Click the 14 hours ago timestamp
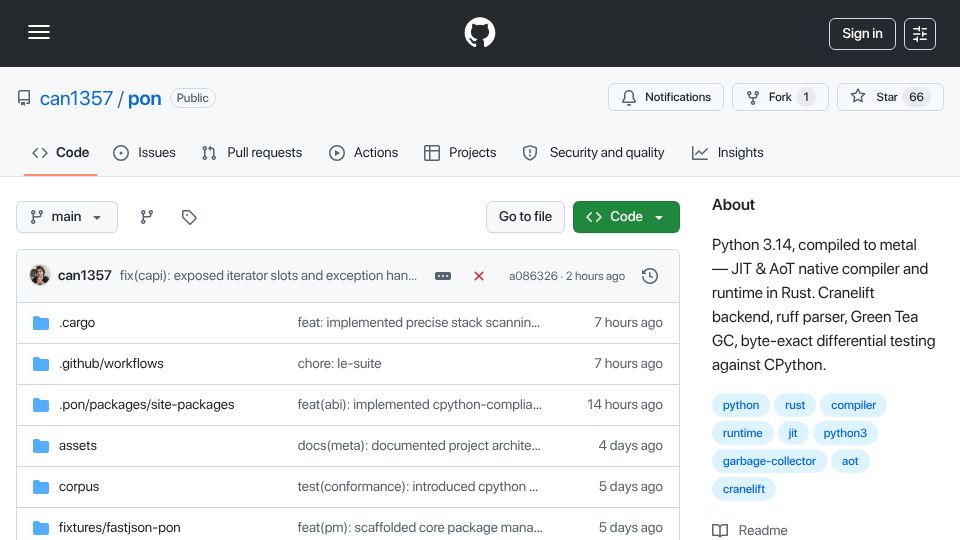 coord(624,405)
